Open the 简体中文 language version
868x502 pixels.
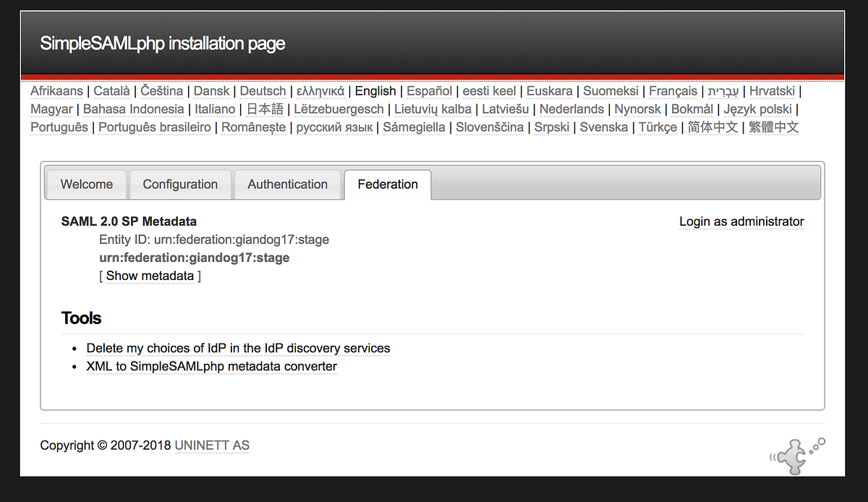(713, 127)
